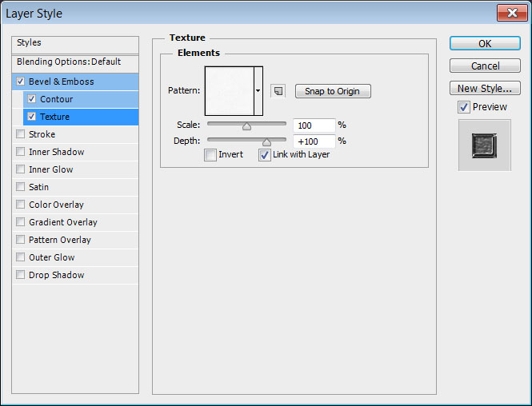The height and width of the screenshot is (406, 532).
Task: Uncheck the Contour checkbox
Action: [x=31, y=99]
